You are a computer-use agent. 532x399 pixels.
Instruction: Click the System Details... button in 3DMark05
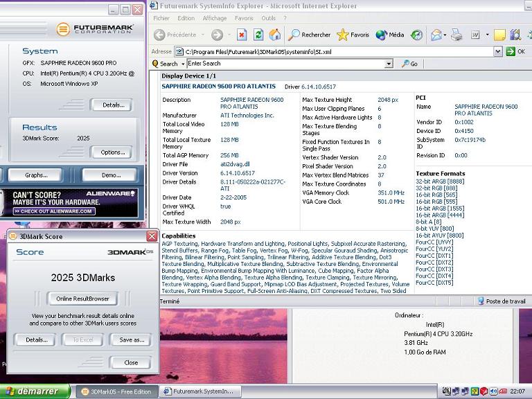click(x=112, y=105)
